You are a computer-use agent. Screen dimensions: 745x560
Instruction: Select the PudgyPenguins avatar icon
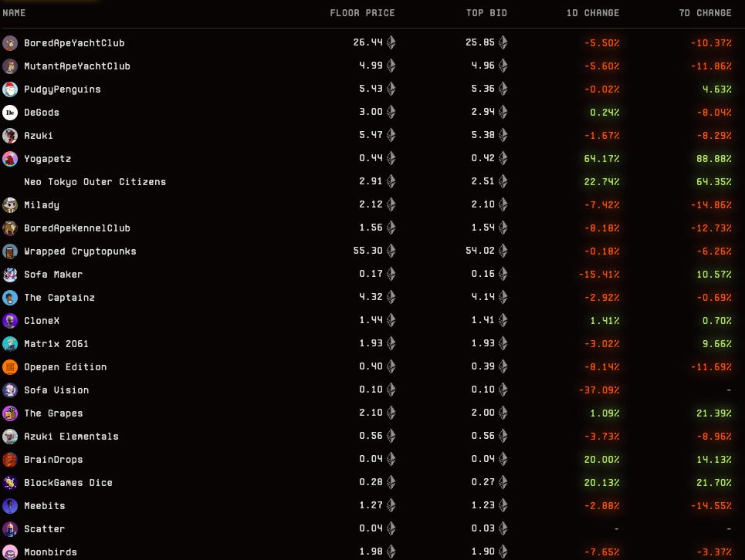click(x=10, y=89)
